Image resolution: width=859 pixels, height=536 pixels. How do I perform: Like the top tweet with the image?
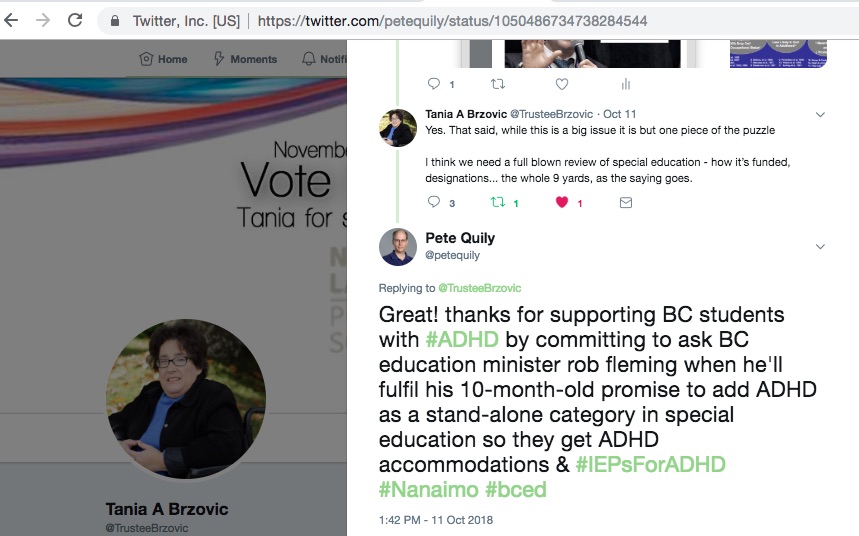coord(562,84)
